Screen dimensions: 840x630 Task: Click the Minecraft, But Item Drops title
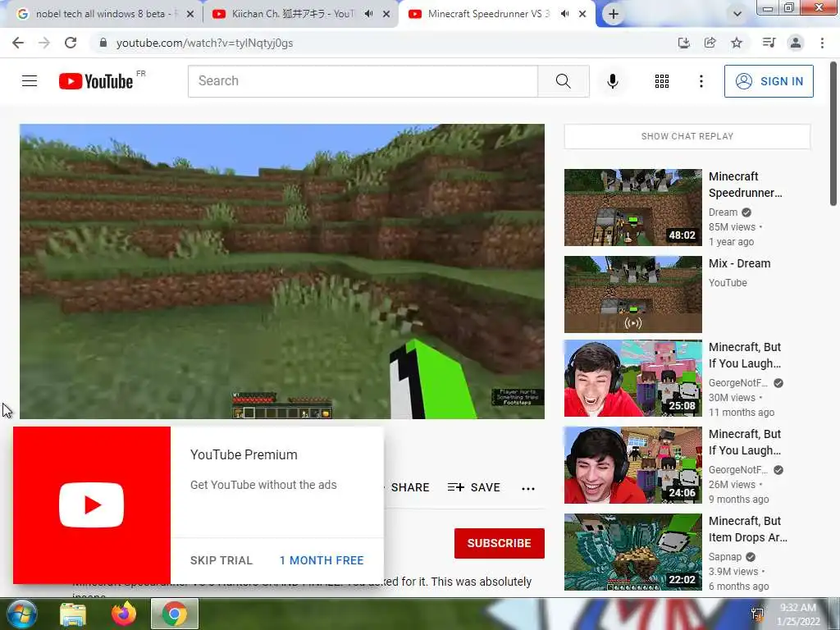(748, 529)
